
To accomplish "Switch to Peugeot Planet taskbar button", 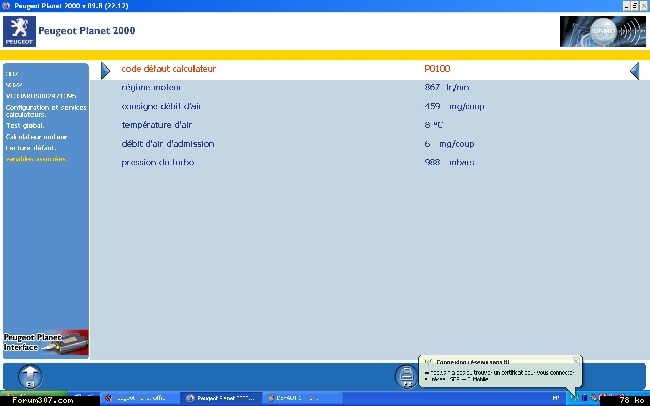I will (221, 398).
